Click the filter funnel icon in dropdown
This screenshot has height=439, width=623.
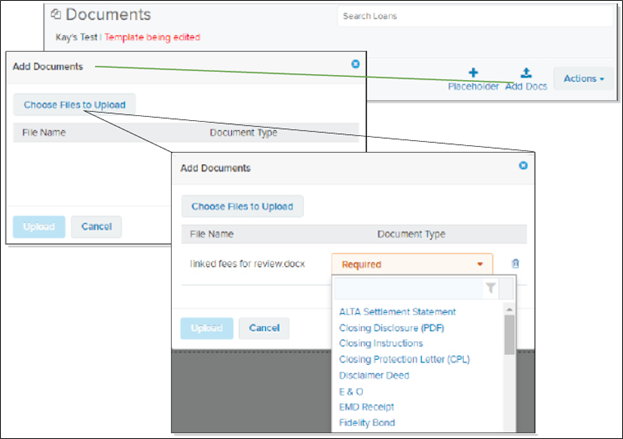tap(491, 288)
